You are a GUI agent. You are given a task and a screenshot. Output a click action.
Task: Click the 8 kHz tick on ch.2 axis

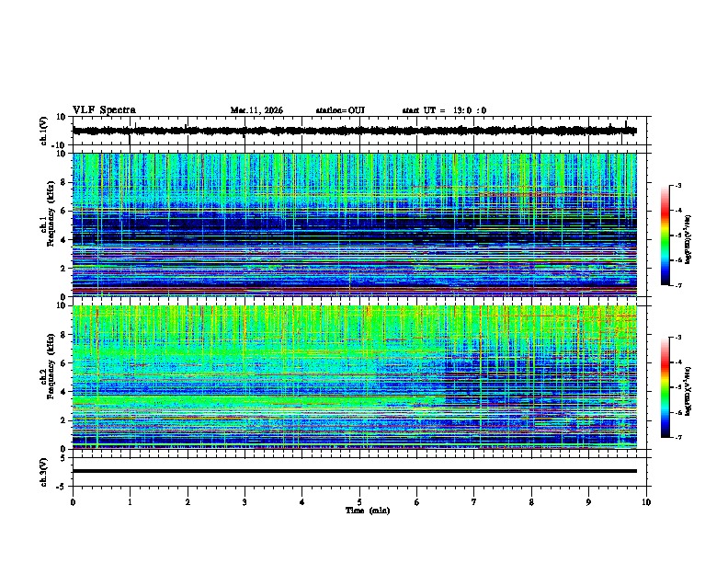click(x=63, y=335)
